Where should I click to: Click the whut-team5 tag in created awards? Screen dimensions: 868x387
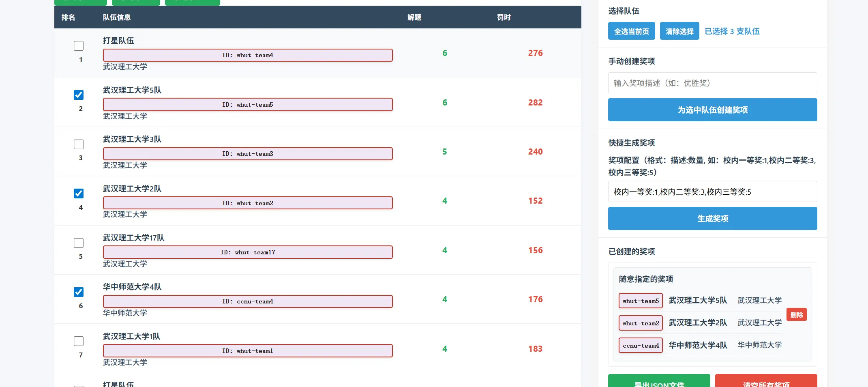(641, 301)
